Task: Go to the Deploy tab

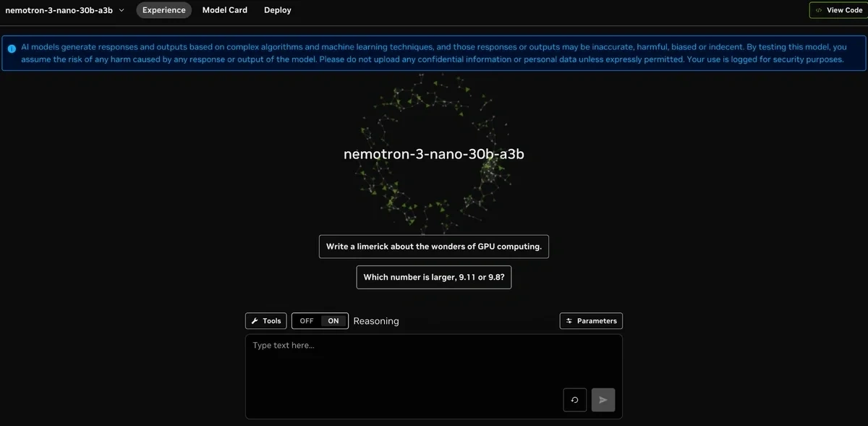Action: [278, 10]
